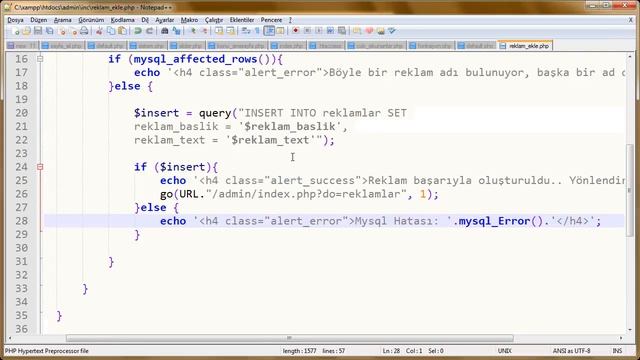Switch to the new 11 tab

22,46
